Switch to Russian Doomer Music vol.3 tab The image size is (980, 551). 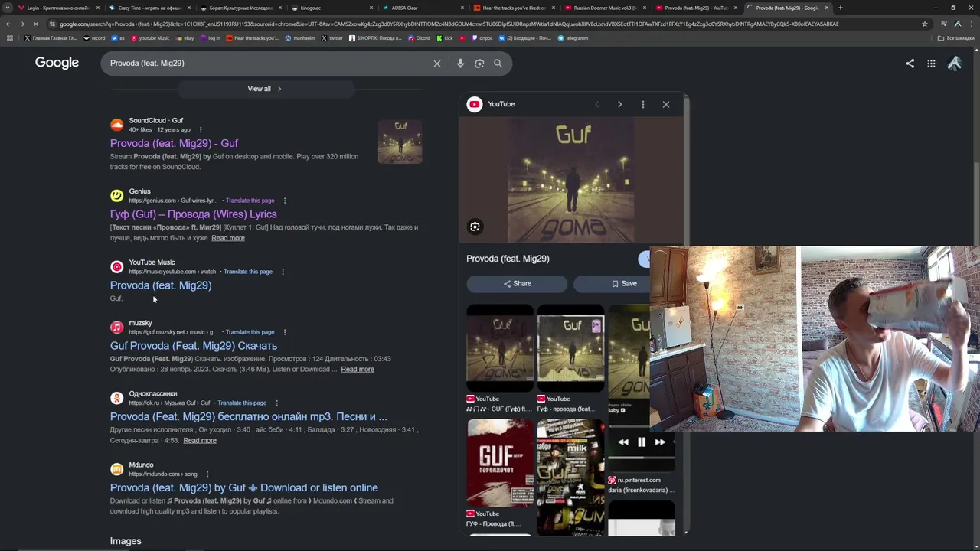(x=604, y=8)
